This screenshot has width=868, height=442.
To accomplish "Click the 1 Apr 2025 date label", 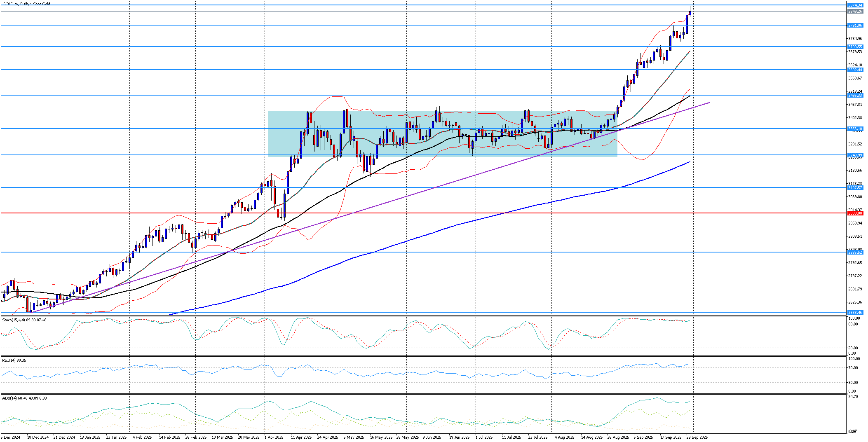I will pyautogui.click(x=274, y=437).
